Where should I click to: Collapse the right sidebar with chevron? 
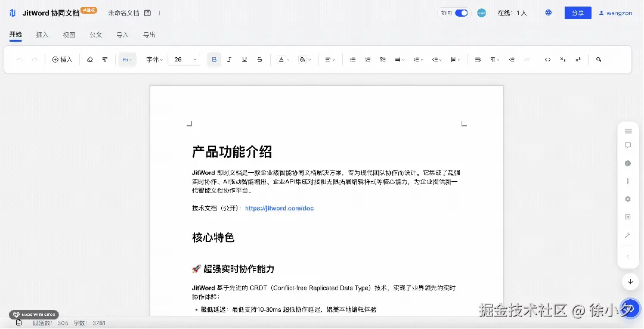[627, 257]
